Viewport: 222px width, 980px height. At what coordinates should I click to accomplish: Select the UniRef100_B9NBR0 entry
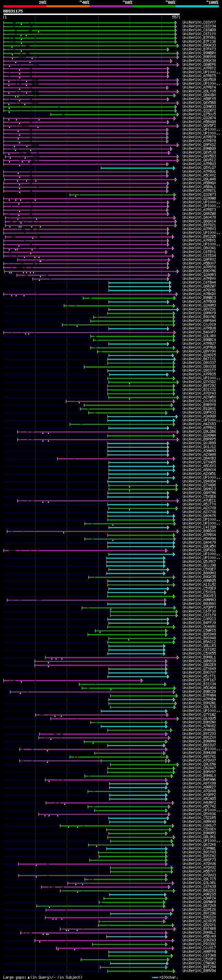199,53
